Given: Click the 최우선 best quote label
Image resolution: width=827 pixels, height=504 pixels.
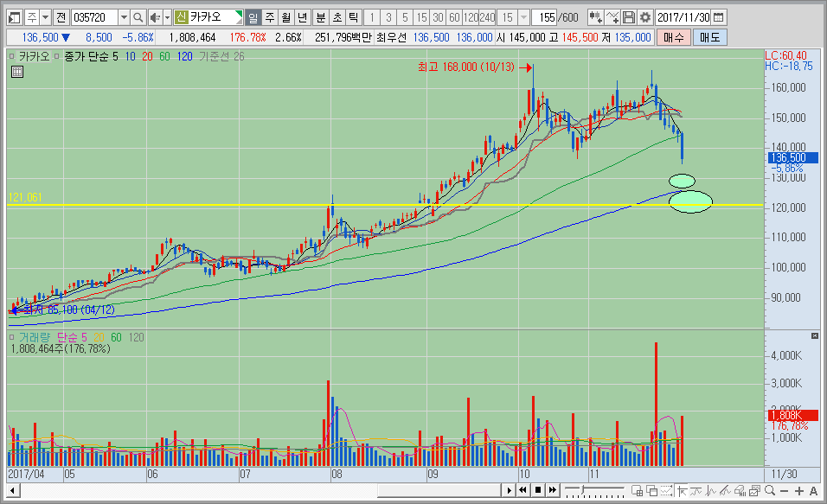Looking at the screenshot, I should point(391,37).
